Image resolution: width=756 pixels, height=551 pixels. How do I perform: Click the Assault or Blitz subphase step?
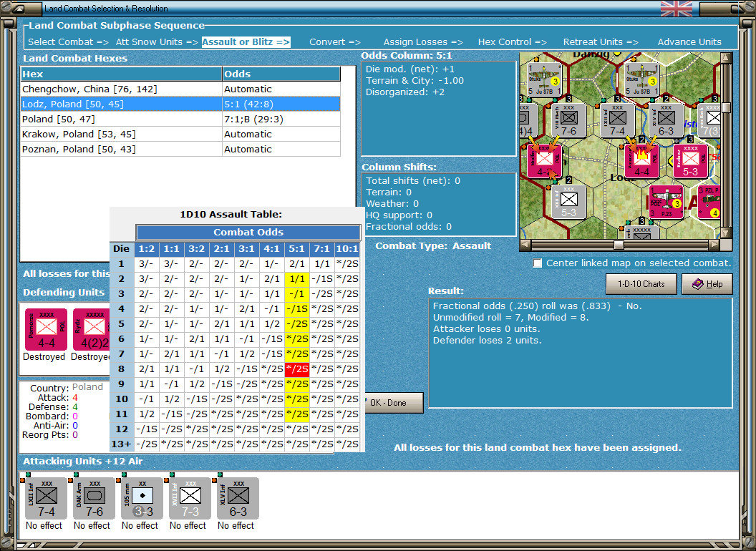(246, 42)
